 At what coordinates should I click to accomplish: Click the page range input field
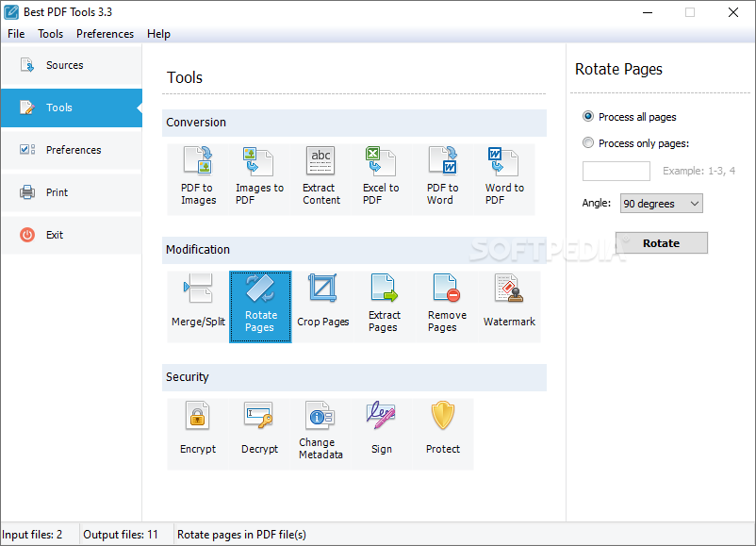[616, 172]
